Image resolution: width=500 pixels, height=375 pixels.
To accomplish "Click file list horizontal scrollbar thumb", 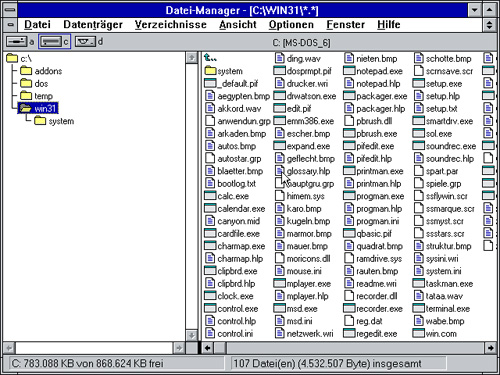I will coord(220,348).
